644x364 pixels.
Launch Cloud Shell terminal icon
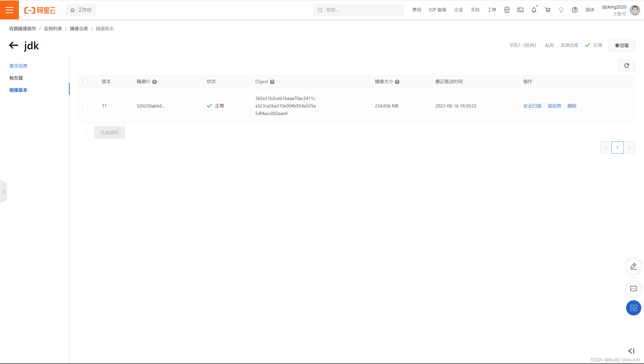pos(520,10)
